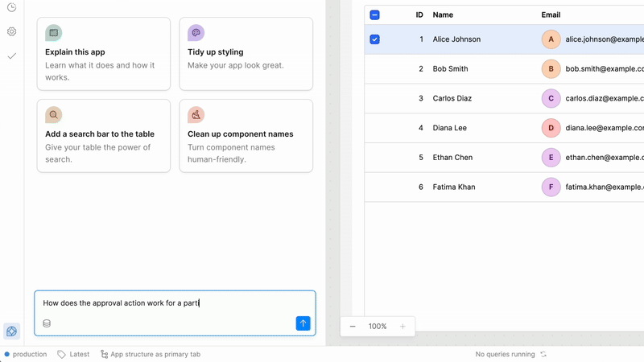
Task: Click into the prompt text input field
Action: click(175, 303)
